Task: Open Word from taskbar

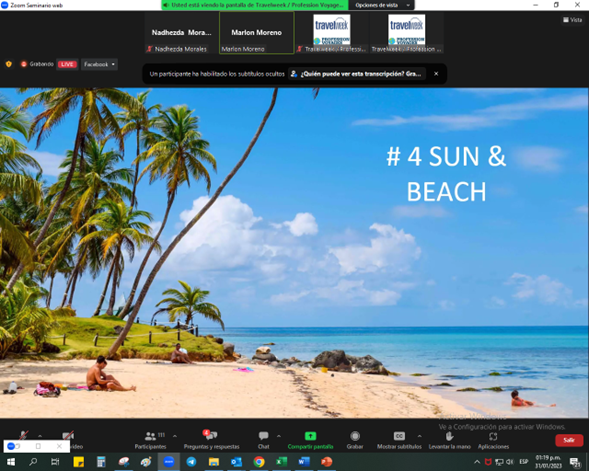Action: [304, 462]
